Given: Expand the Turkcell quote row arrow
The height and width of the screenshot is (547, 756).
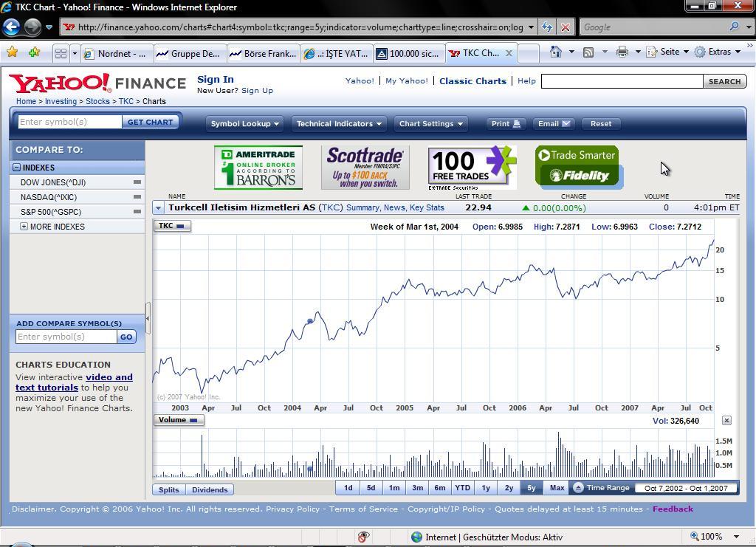Looking at the screenshot, I should tap(158, 208).
